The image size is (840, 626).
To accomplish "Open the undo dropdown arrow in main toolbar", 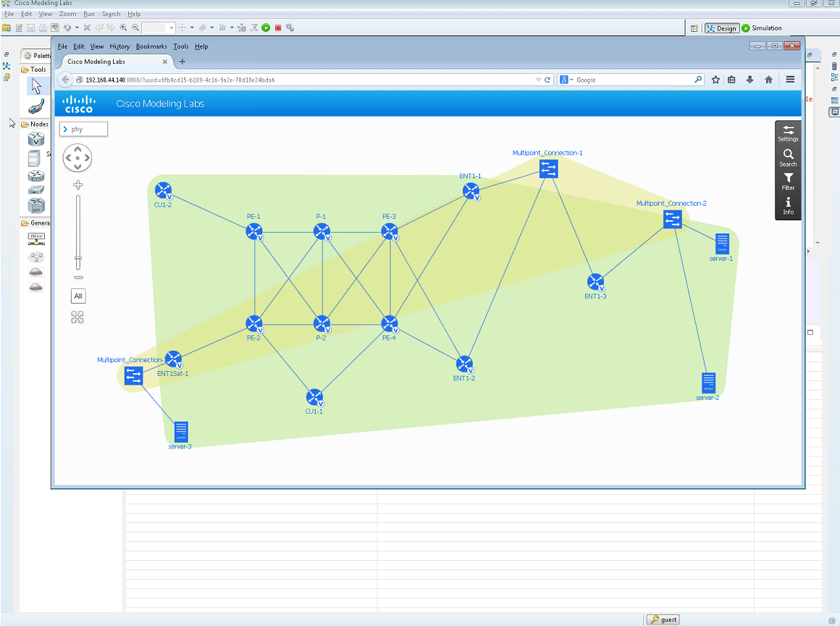I will point(77,28).
